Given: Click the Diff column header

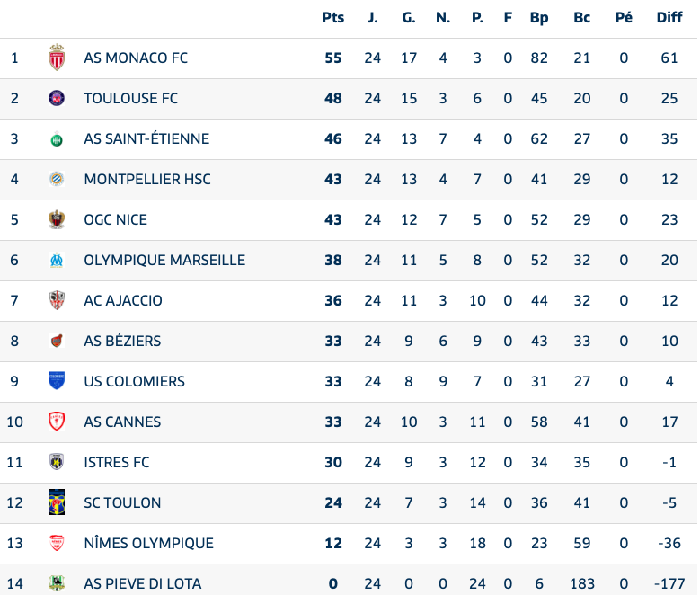Looking at the screenshot, I should coord(669,17).
